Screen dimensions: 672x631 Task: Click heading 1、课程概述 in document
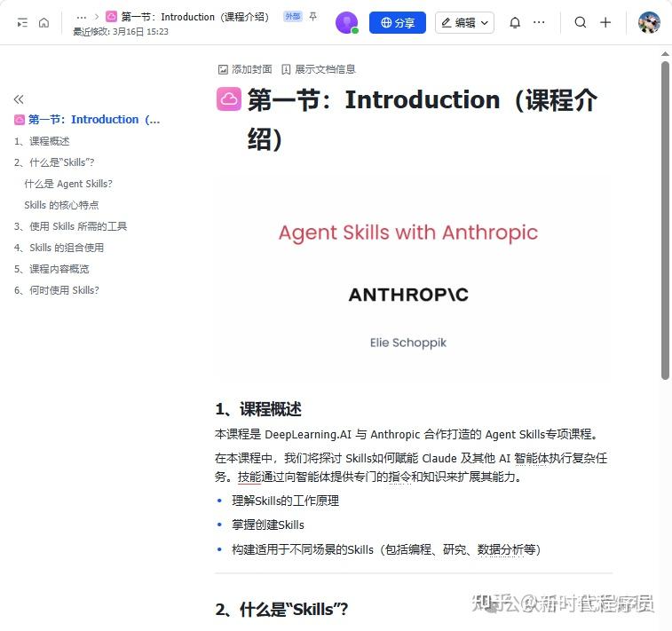pyautogui.click(x=258, y=409)
